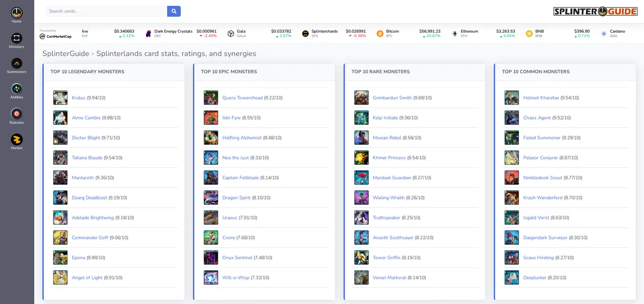Open the Home sidebar icon

[x=17, y=13]
